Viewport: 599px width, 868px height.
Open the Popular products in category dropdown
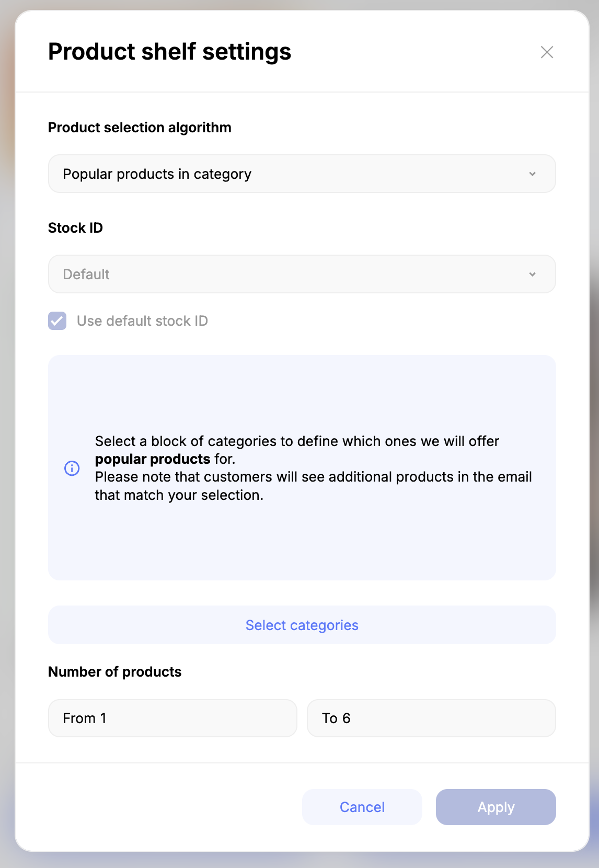click(301, 174)
